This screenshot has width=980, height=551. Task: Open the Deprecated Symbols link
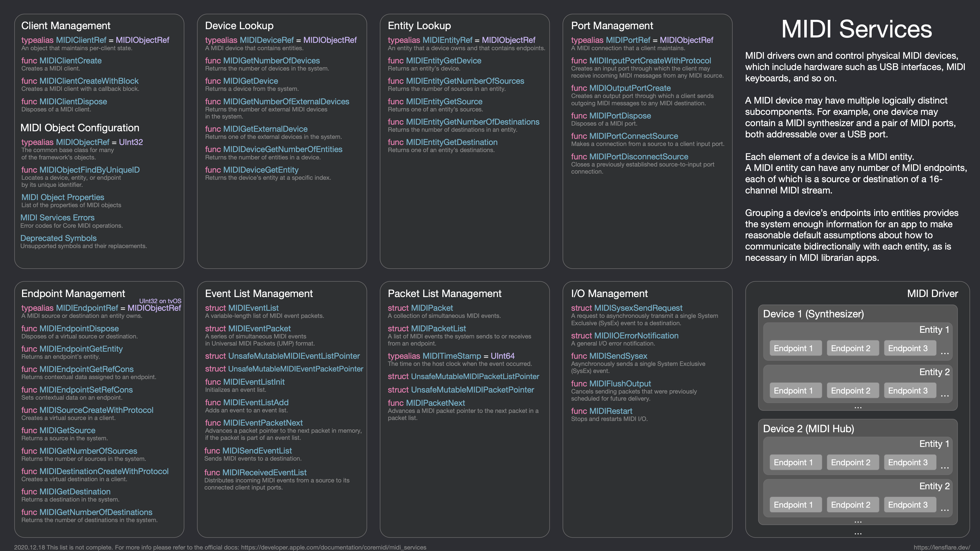tap(58, 238)
